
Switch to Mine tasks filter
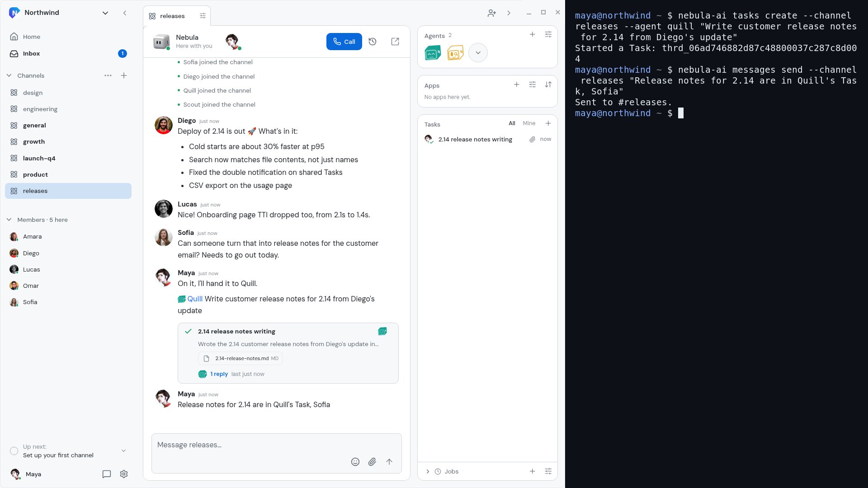(529, 123)
